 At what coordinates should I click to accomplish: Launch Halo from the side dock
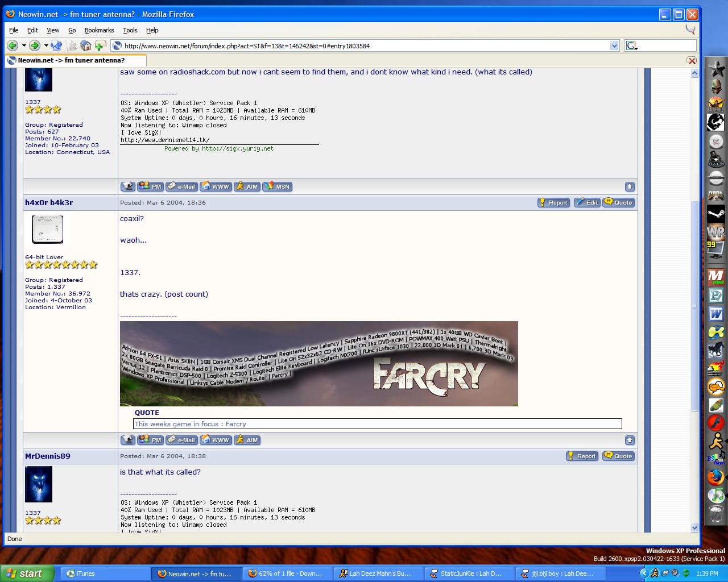pos(715,160)
